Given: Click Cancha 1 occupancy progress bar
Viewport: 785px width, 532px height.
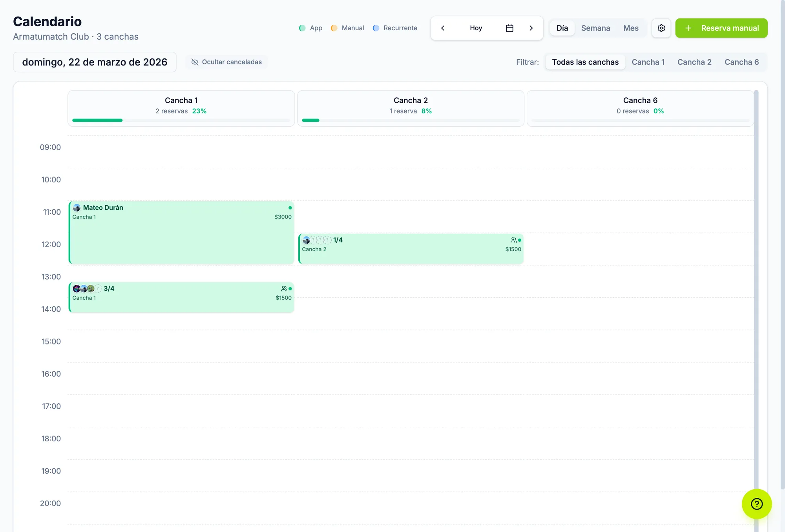Looking at the screenshot, I should click(181, 120).
